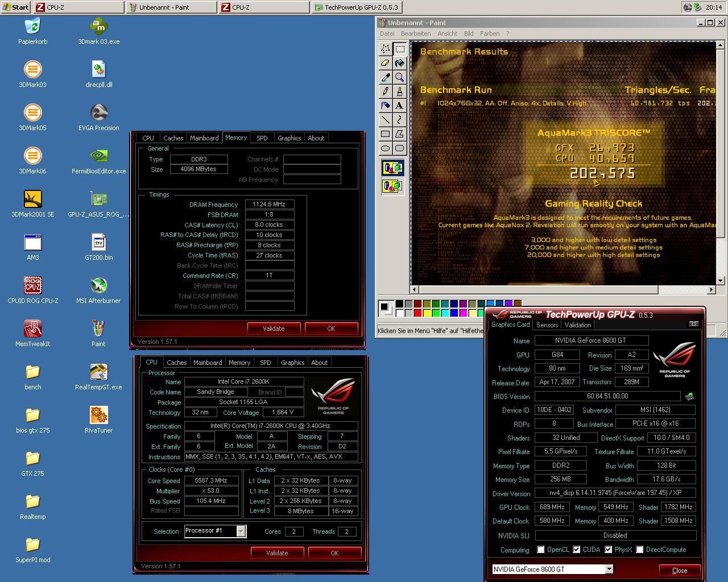Click the Paint horizontal scrollbar right arrow
The height and width of the screenshot is (582, 728).
pyautogui.click(x=711, y=289)
